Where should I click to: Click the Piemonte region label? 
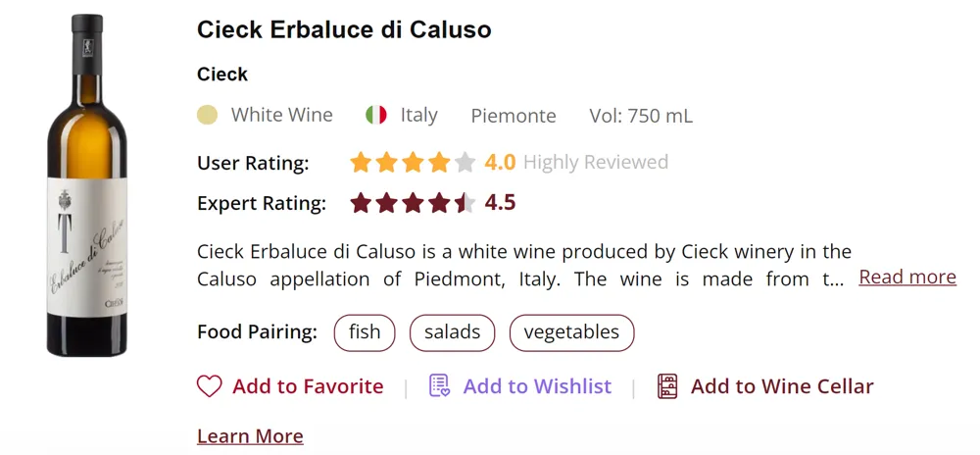pos(514,116)
